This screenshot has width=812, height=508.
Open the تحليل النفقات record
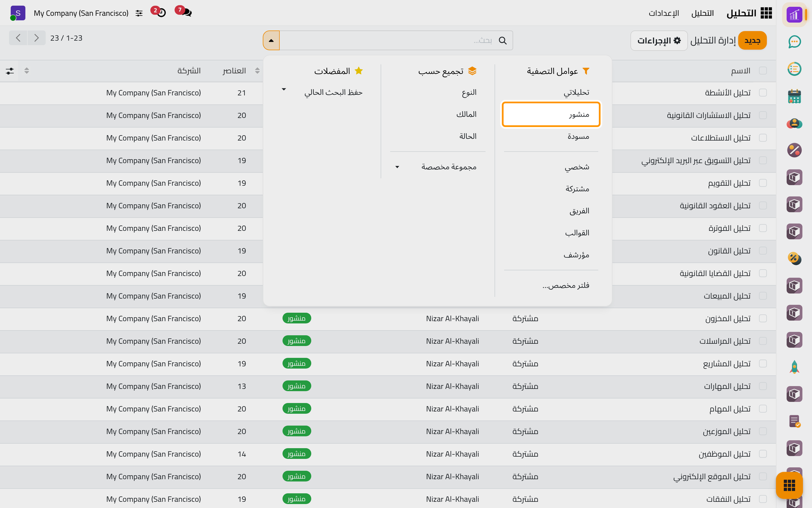pos(728,499)
